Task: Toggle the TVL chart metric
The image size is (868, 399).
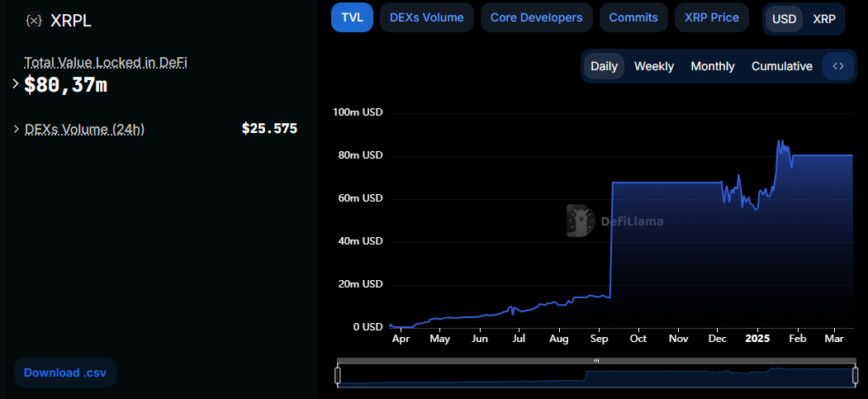Action: coord(352,17)
